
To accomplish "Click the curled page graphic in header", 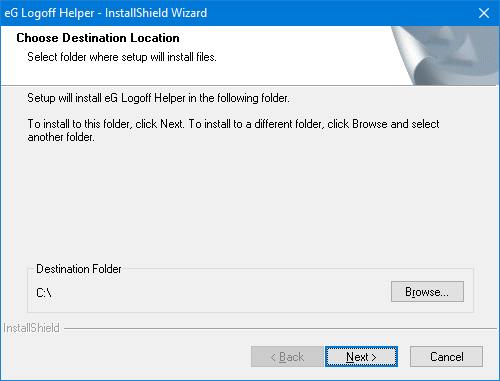I will [445, 55].
